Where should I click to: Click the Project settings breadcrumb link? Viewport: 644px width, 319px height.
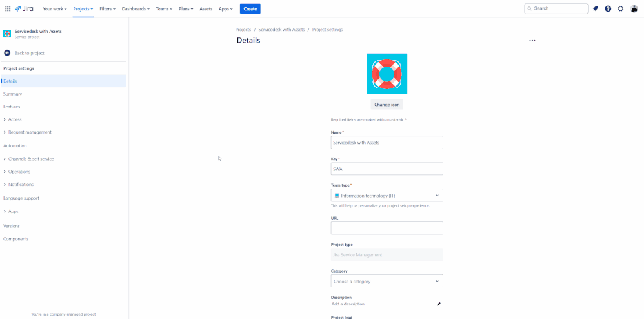(x=327, y=30)
